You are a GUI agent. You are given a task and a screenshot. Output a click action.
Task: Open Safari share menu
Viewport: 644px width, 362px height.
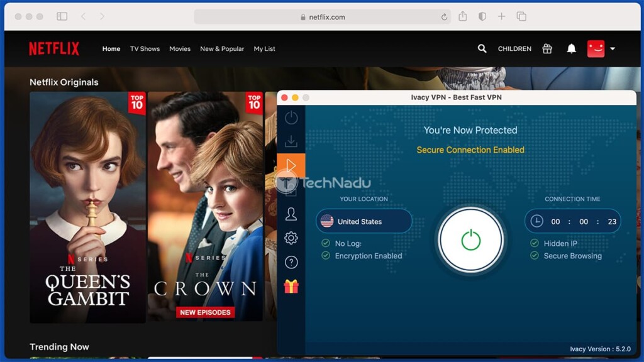[x=463, y=16]
